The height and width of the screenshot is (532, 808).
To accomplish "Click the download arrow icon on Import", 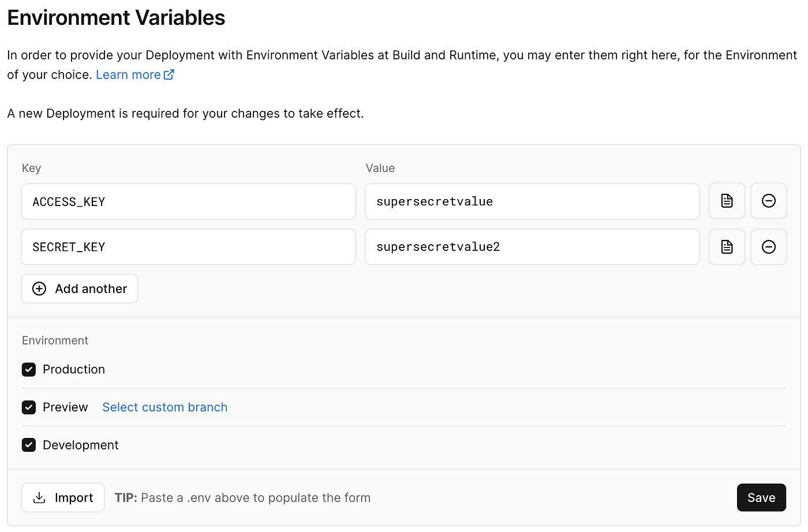I will point(39,497).
